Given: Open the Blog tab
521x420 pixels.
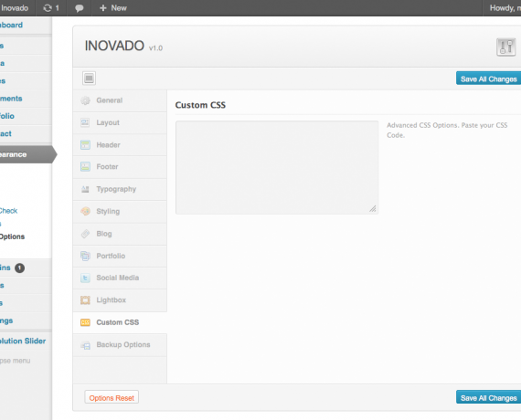Looking at the screenshot, I should coord(120,234).
